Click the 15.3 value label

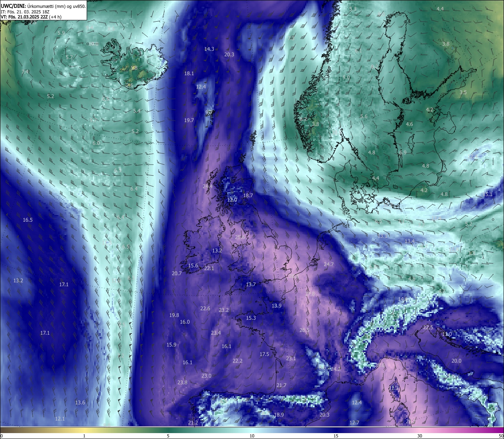tap(251, 318)
